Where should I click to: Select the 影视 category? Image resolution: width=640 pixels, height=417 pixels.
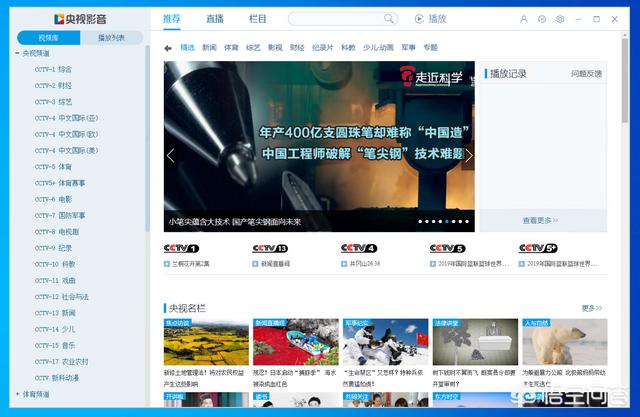tap(275, 47)
